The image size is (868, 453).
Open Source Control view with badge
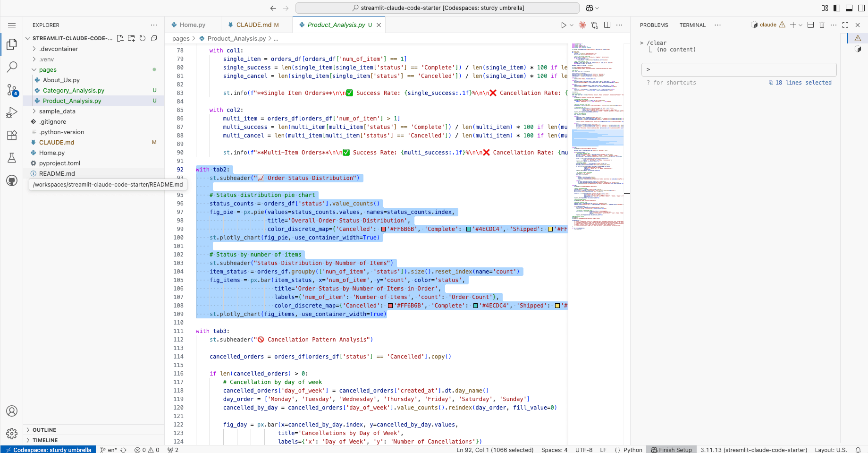[12, 90]
